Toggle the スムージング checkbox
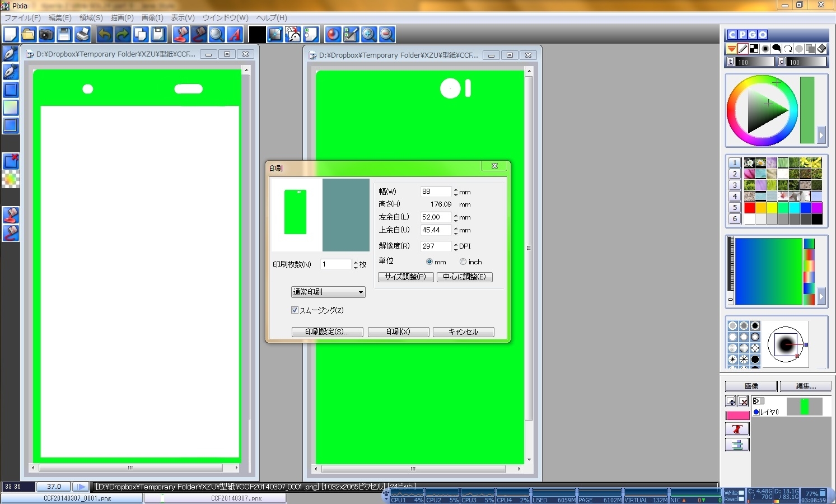 [x=295, y=310]
